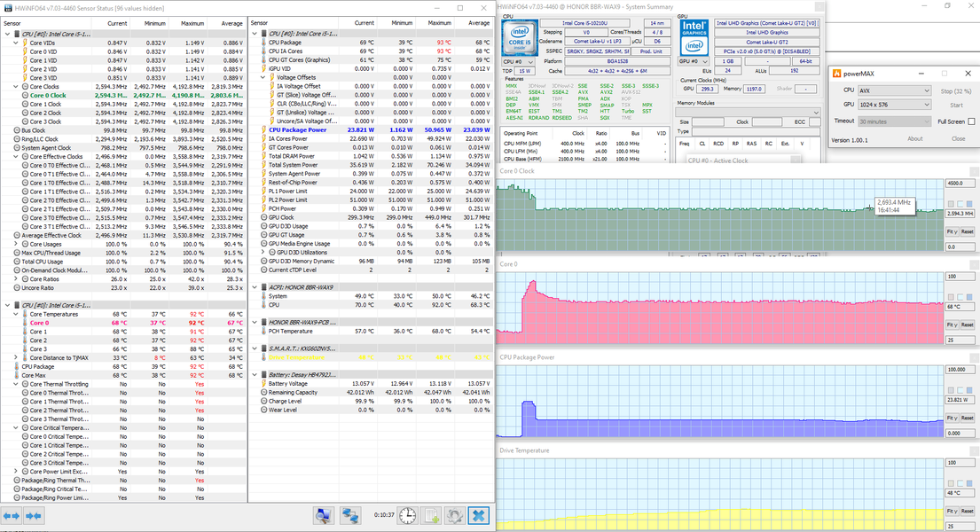Open the CPU test type AVX dropdown

tap(894, 90)
